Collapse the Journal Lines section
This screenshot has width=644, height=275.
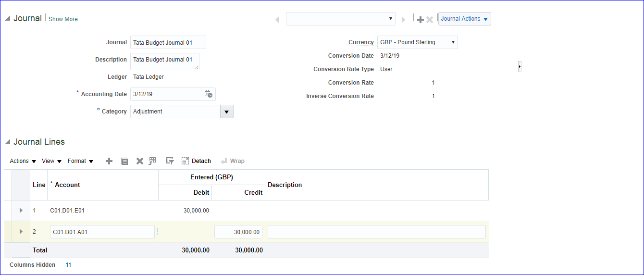click(8, 142)
